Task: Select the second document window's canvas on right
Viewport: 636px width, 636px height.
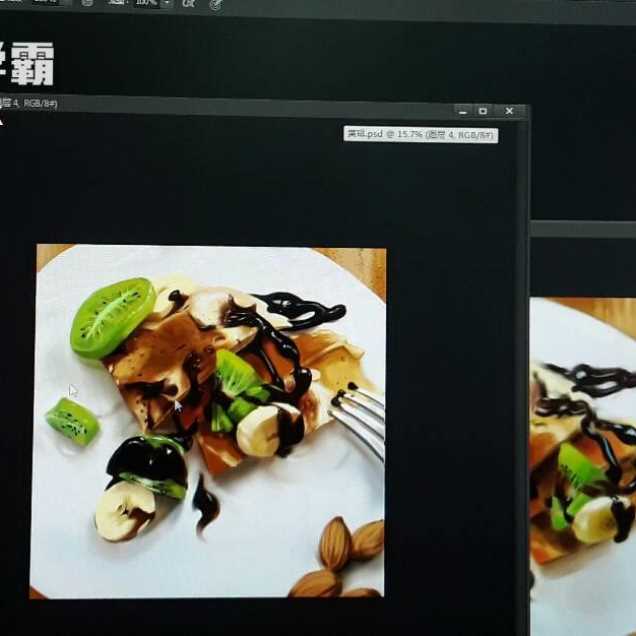Action: [583, 466]
